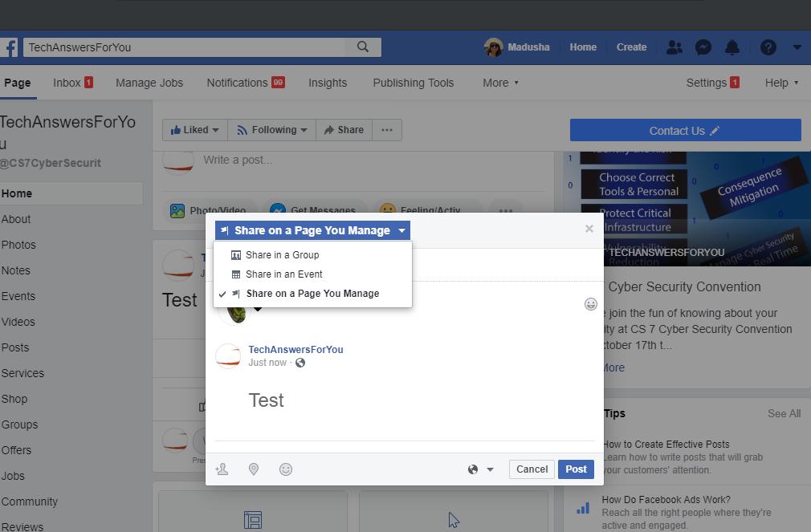811x532 pixels.
Task: Open Community in the left sidebar
Action: (x=30, y=502)
